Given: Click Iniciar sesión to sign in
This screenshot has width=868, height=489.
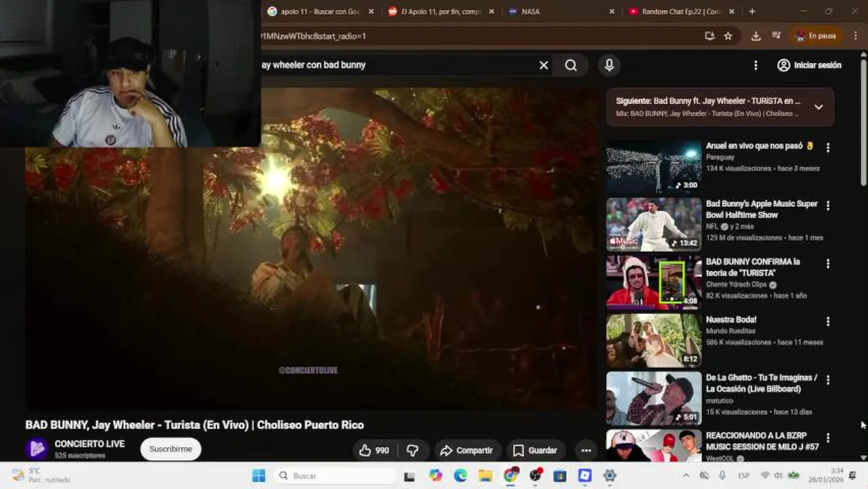Looking at the screenshot, I should coord(809,65).
